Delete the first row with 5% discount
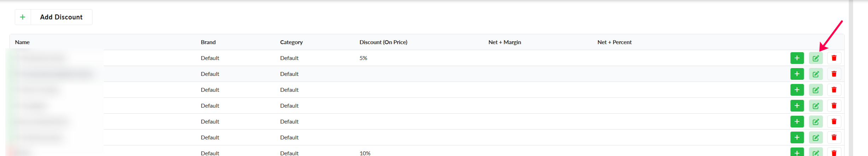This screenshot has height=156, width=868. (x=834, y=58)
